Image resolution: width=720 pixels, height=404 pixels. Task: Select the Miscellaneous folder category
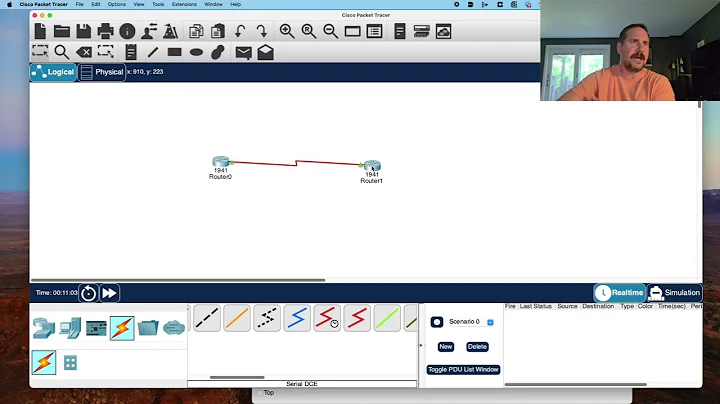[148, 328]
